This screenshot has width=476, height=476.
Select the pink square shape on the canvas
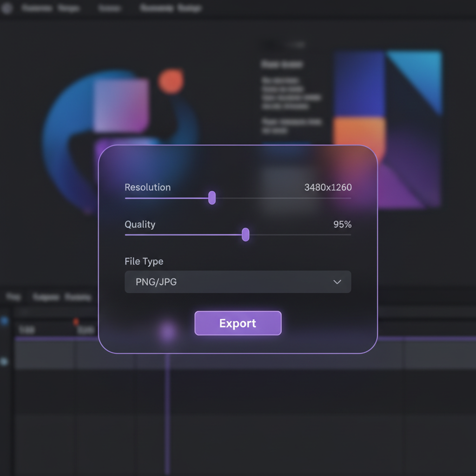point(121,105)
